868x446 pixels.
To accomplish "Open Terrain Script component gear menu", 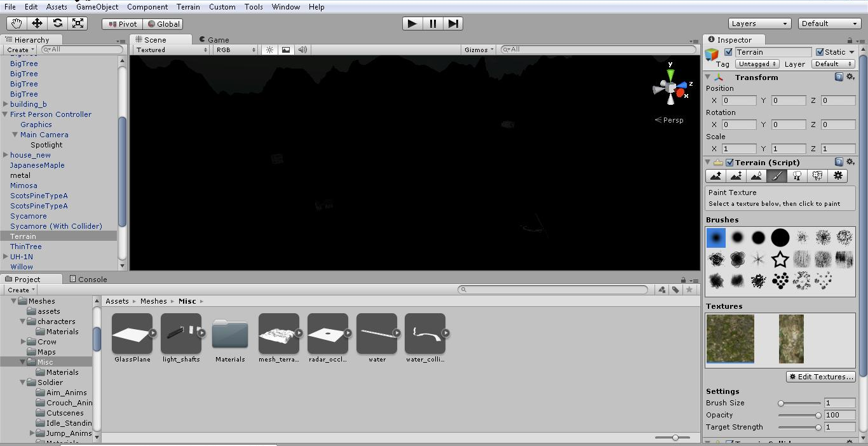I will click(x=850, y=162).
